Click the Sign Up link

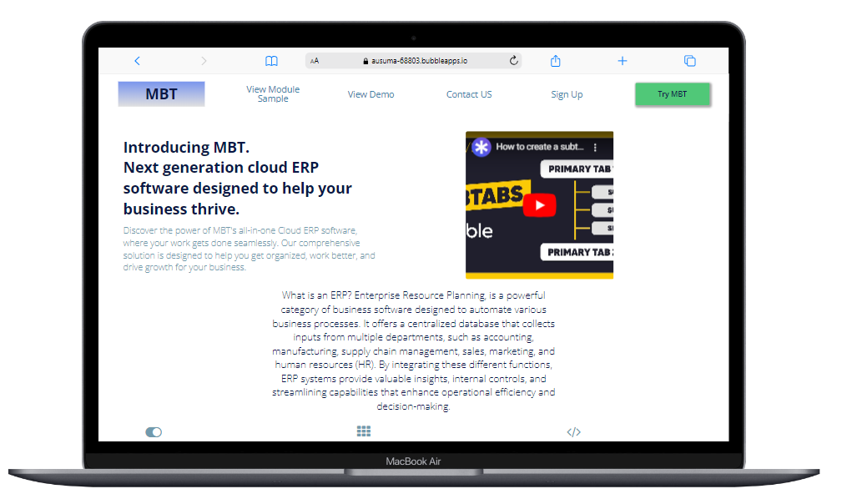tap(567, 94)
